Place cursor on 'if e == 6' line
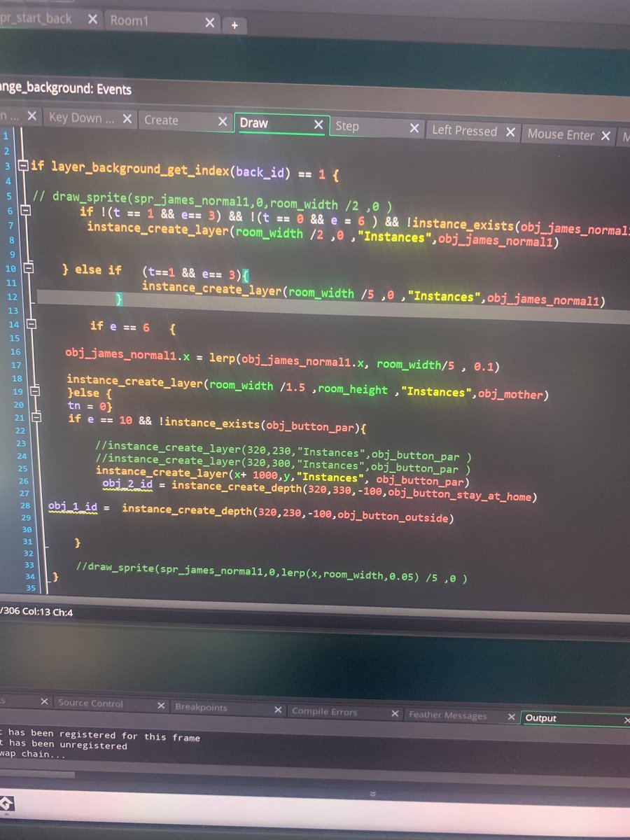 (x=132, y=327)
